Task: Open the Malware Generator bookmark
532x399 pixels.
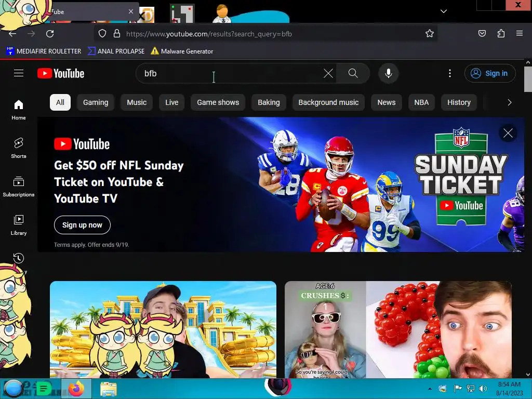Action: pyautogui.click(x=182, y=51)
